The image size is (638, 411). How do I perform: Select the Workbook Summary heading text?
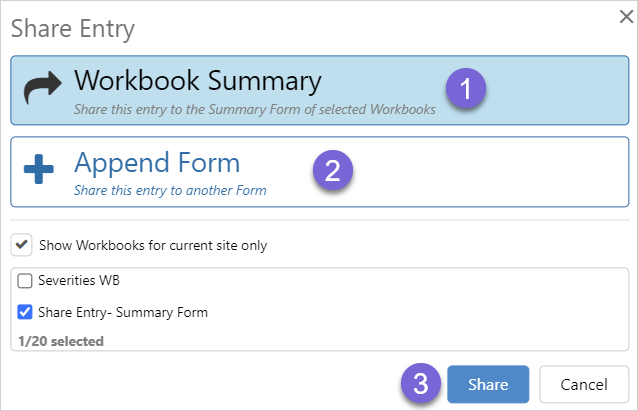point(197,80)
